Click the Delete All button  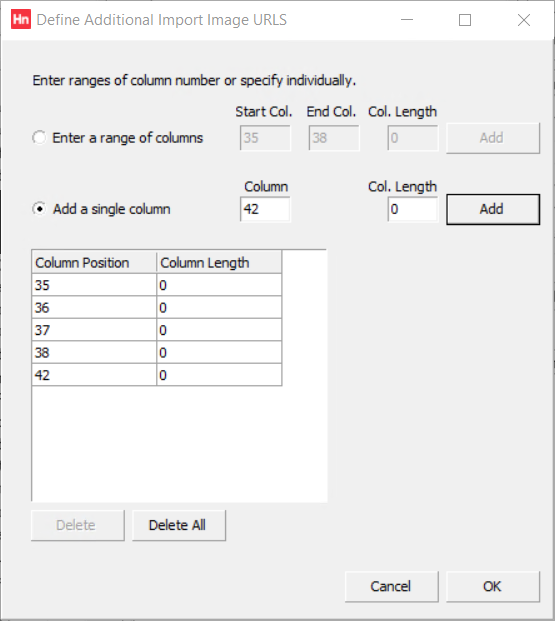(179, 525)
